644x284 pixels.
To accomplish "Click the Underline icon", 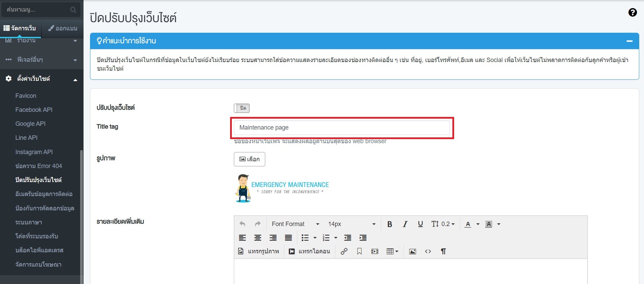I will click(420, 224).
